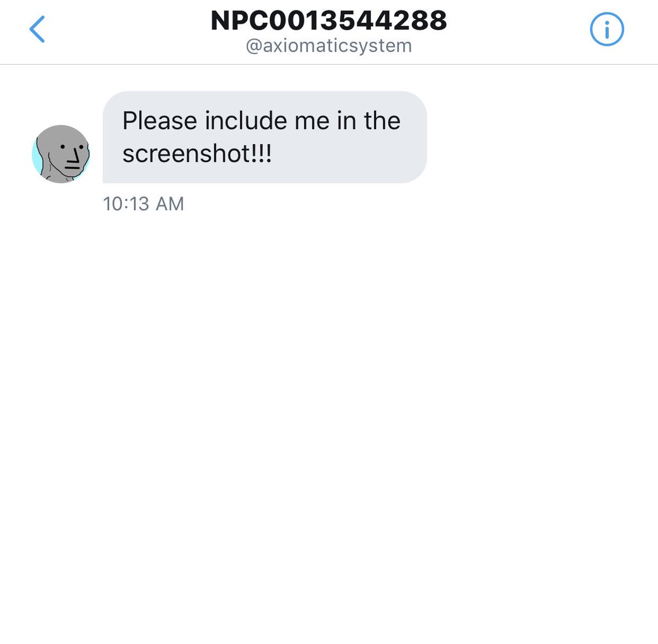Leave this conversation using the left chevron
Viewport: 658px width, 644px height.
point(37,29)
